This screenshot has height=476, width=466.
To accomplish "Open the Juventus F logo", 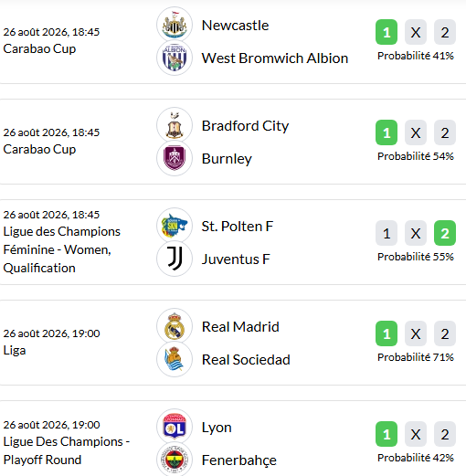I will (175, 259).
